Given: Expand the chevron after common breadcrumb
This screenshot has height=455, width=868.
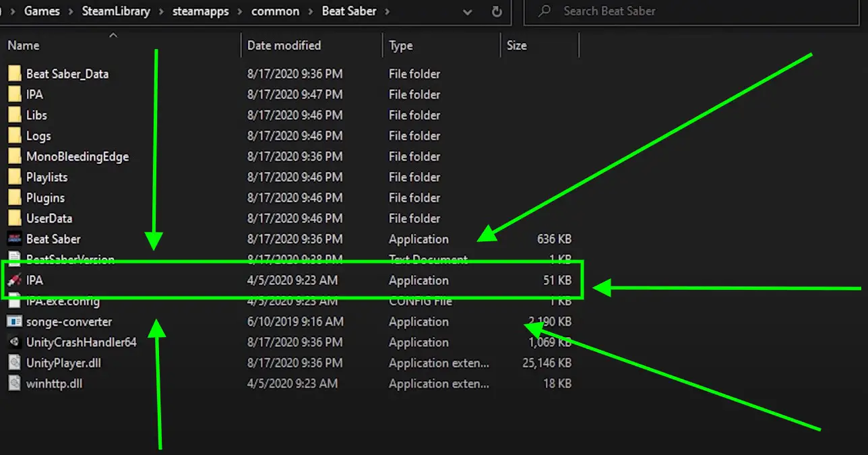Looking at the screenshot, I should click(x=310, y=11).
